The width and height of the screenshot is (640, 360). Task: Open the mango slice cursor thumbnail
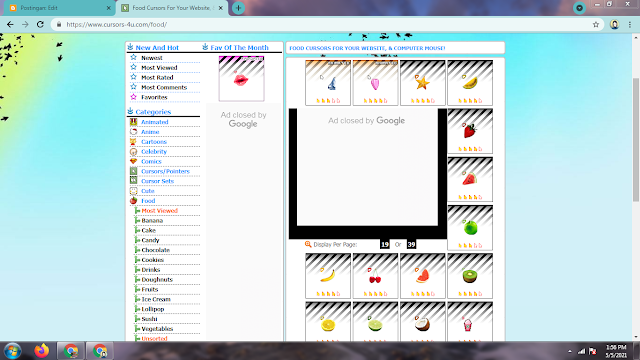[470, 82]
